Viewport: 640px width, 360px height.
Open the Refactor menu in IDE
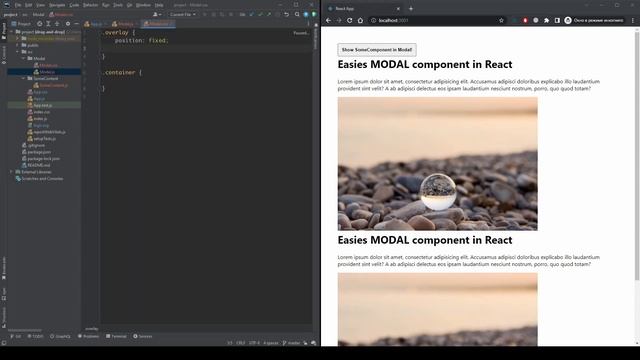tap(91, 5)
